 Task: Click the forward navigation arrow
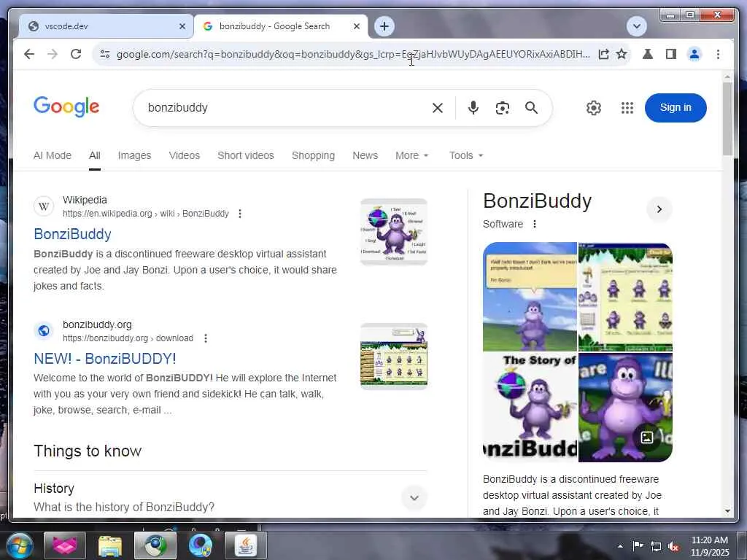53,54
